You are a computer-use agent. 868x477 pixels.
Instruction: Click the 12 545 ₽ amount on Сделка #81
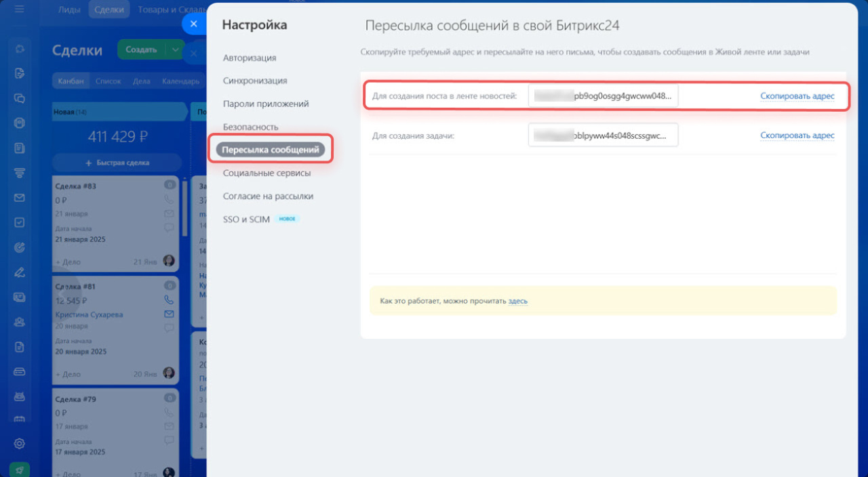(x=73, y=301)
